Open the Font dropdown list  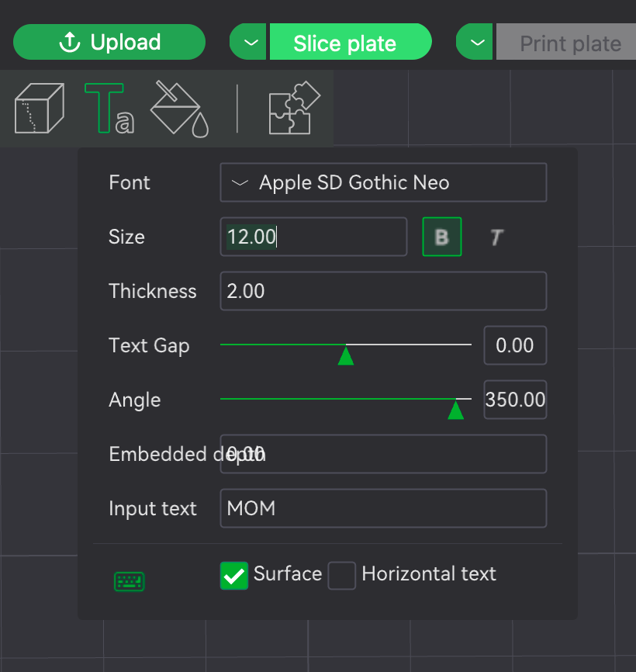click(x=383, y=182)
